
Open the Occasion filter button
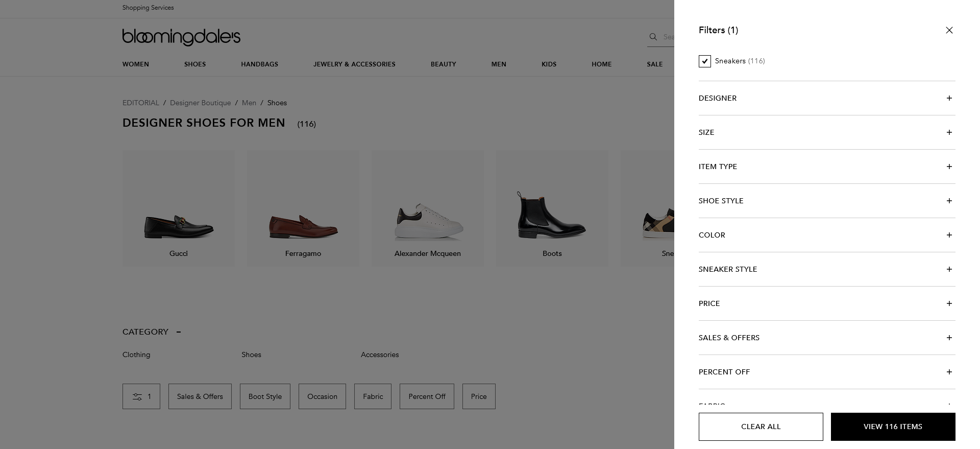click(x=322, y=396)
